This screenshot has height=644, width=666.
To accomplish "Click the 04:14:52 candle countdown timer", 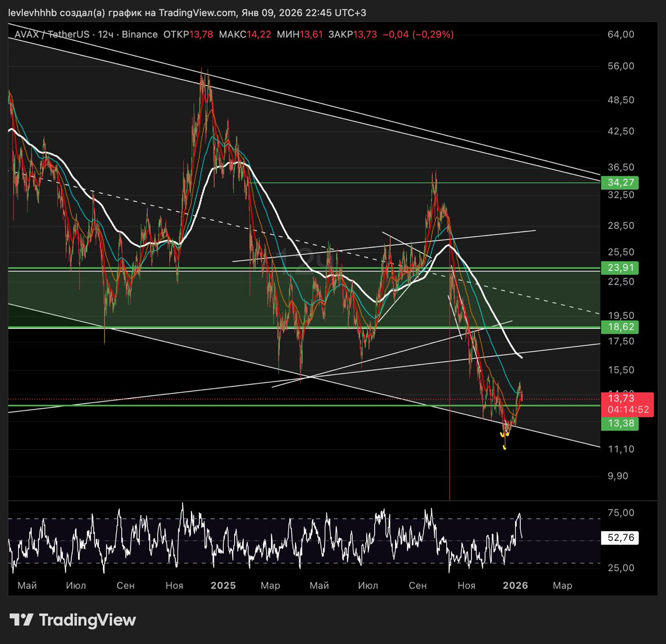I will click(x=629, y=410).
